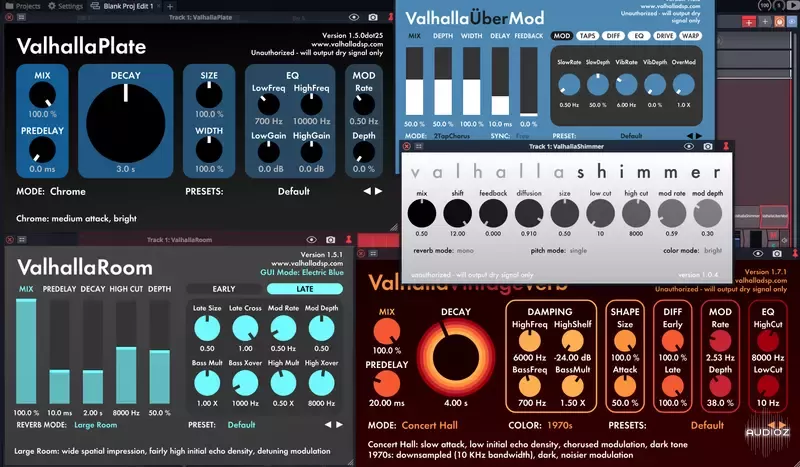Select DRIVE tab in ValhallaÜberMod
The width and height of the screenshot is (800, 467).
tap(665, 36)
